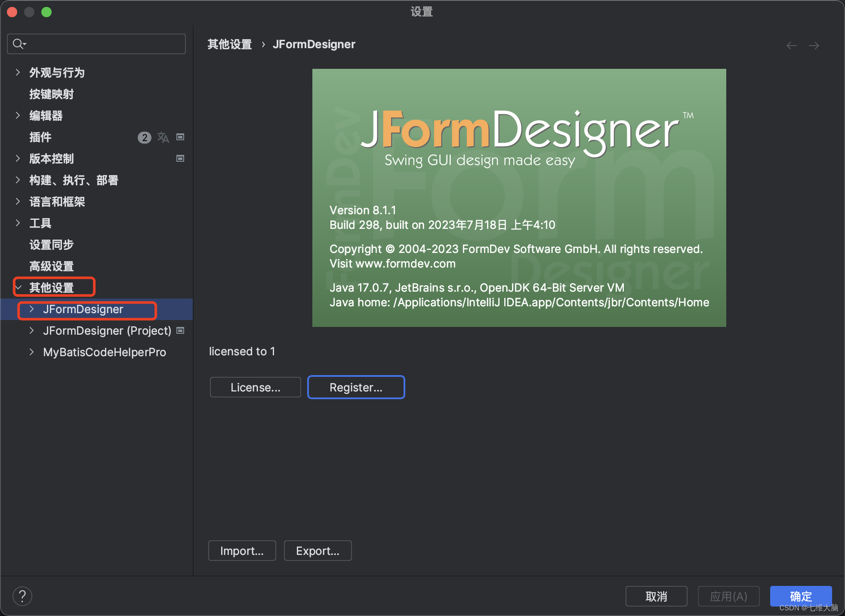Expand the MyBatisCodeHelperPro node
The image size is (845, 616).
31,352
